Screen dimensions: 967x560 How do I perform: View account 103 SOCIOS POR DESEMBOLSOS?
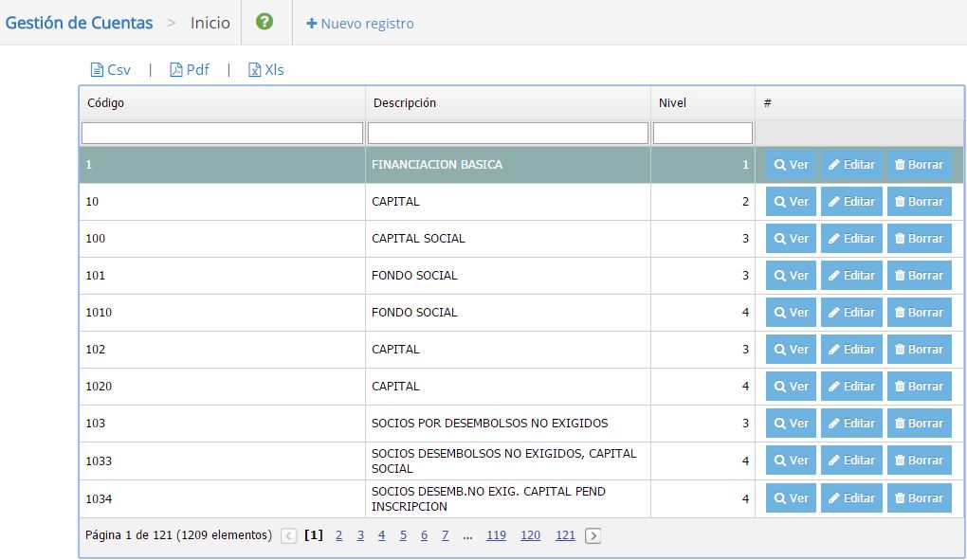tap(791, 424)
